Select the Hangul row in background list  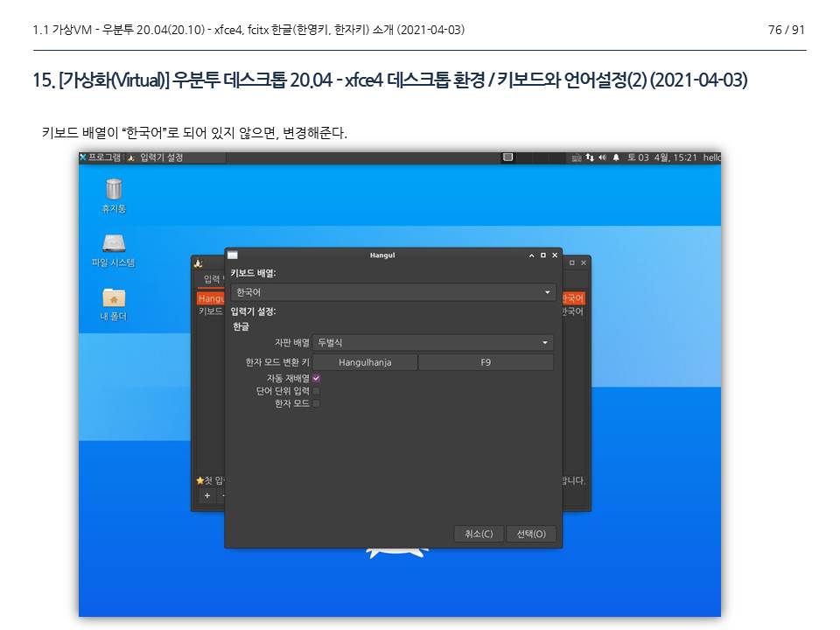pyautogui.click(x=211, y=298)
